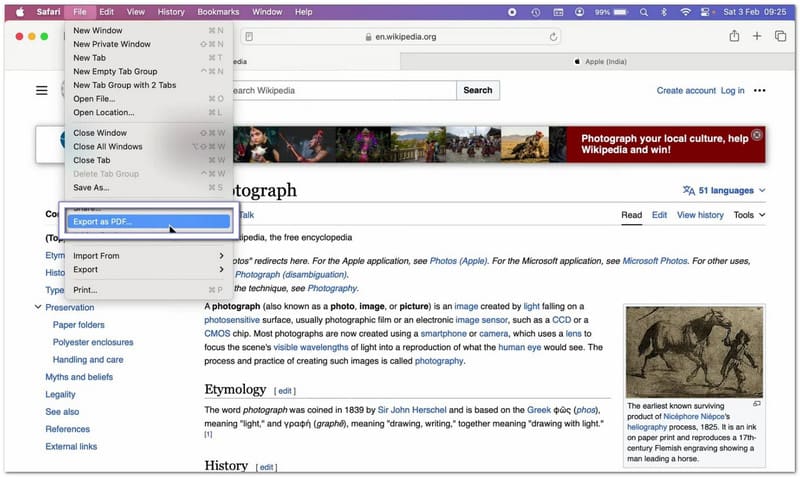The width and height of the screenshot is (800, 477).
Task: Click the Search Wikipedia input field
Action: tap(344, 90)
